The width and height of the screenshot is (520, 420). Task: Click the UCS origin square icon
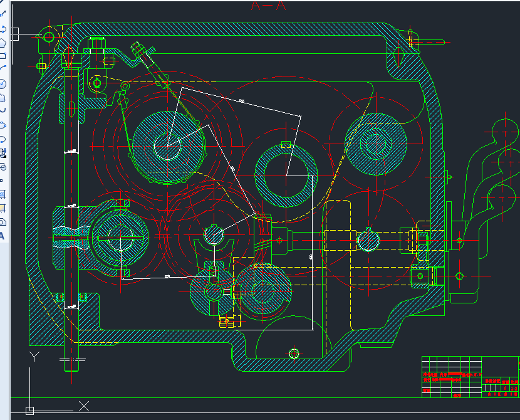pos(29,411)
